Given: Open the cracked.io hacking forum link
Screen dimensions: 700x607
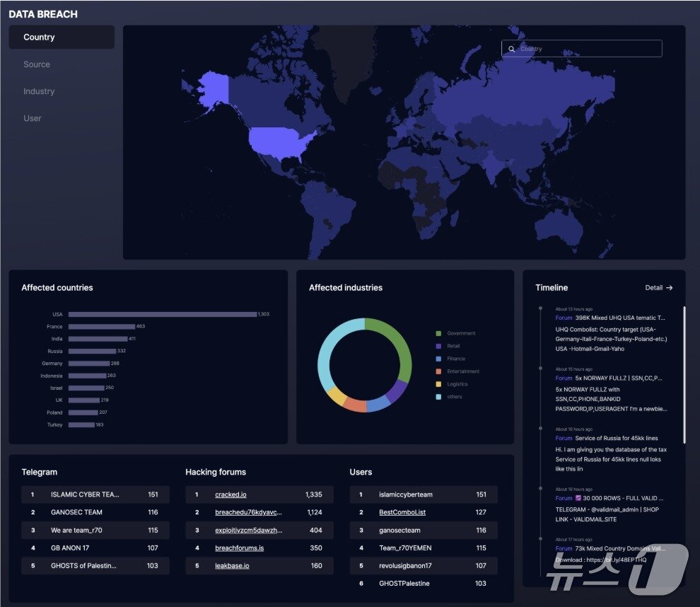Looking at the screenshot, I should [x=231, y=495].
